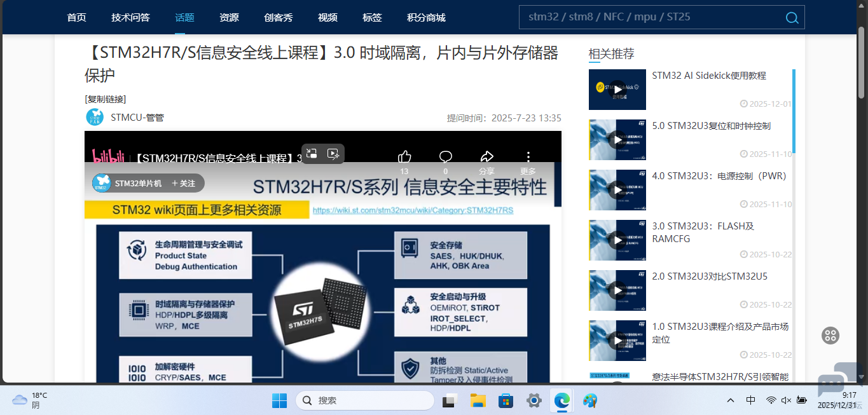Open 技术问答 nav item
The width and height of the screenshot is (868, 415).
[130, 17]
